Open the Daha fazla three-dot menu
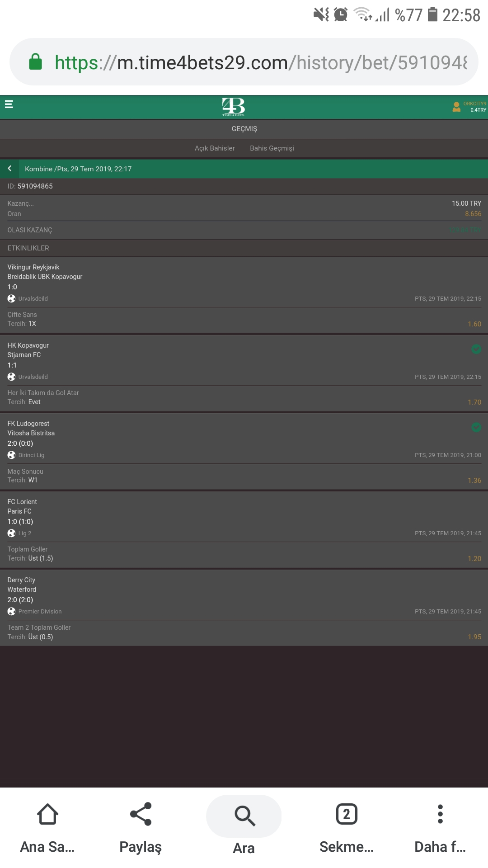 pos(440,814)
